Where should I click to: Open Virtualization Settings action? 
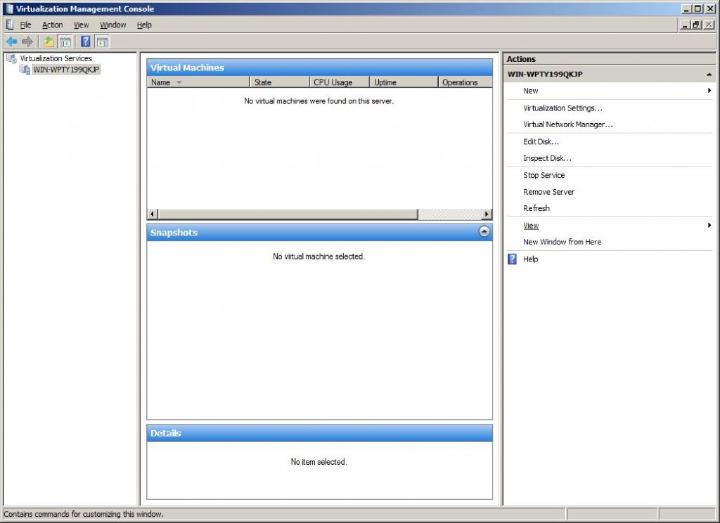(x=563, y=108)
